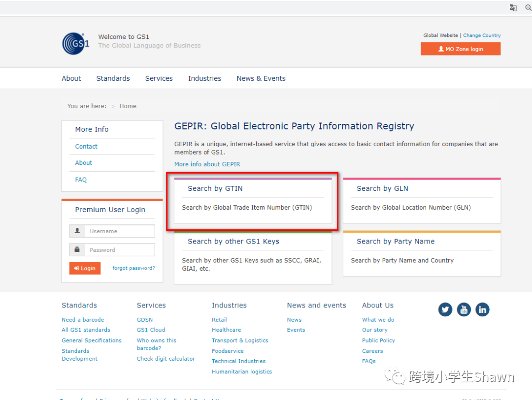
Task: Click the browser translate icon
Action: [x=513, y=7]
